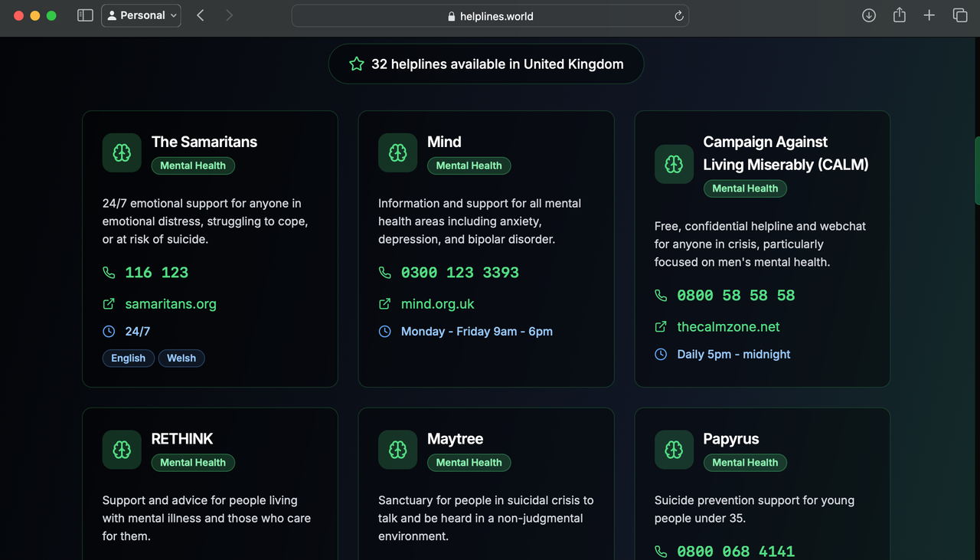
Task: Reload the page with the refresh icon
Action: (x=678, y=16)
